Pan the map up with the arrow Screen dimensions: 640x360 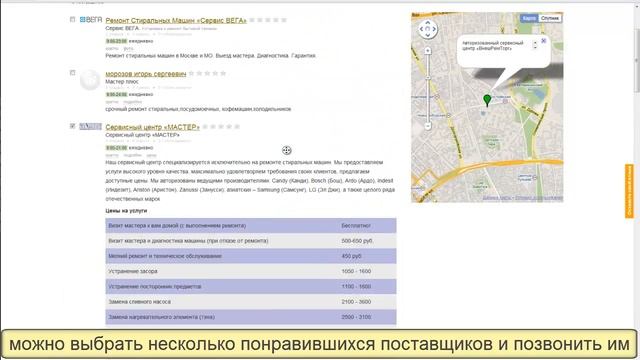tap(428, 23)
